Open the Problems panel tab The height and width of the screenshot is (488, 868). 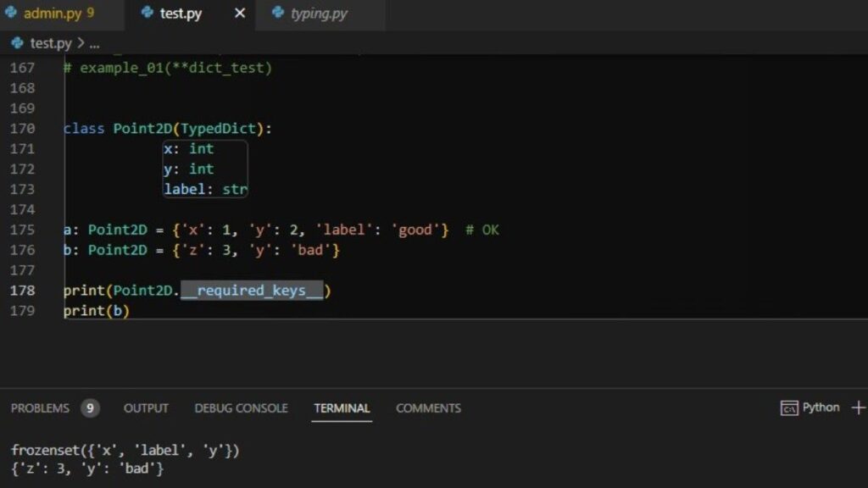(x=40, y=408)
